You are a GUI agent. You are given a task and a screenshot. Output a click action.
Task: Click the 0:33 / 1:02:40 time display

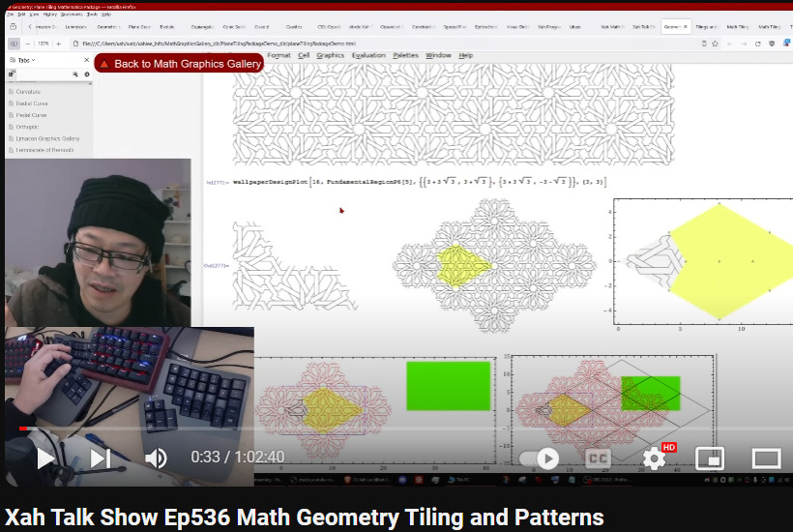point(237,458)
